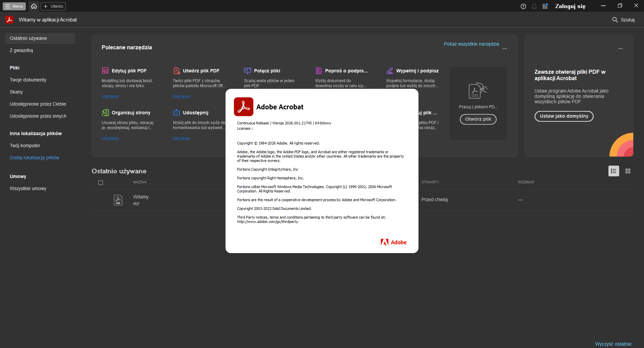Click the Wyczyść ostatnie link
The width and height of the screenshot is (644, 348).
(x=613, y=344)
